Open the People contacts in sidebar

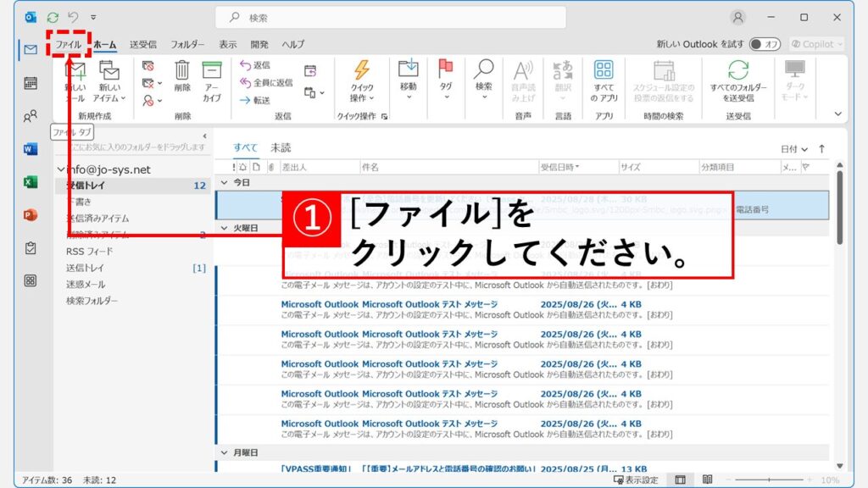click(x=31, y=116)
